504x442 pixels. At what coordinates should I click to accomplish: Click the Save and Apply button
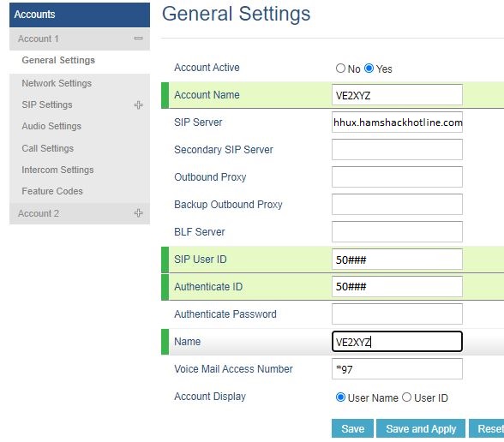421,428
